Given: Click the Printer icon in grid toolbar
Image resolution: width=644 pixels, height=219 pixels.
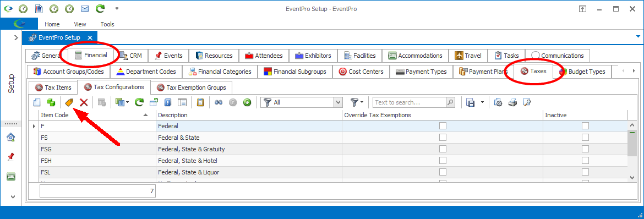Looking at the screenshot, I should 512,102.
